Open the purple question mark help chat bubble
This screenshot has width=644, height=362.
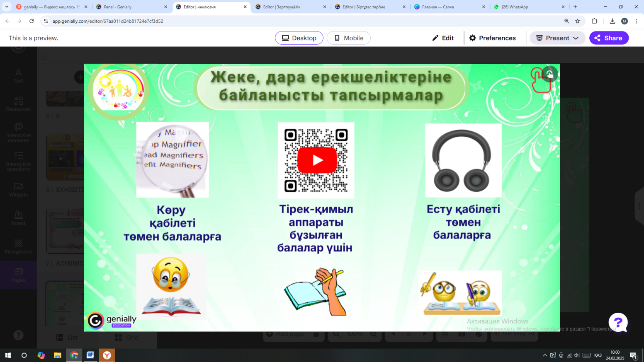(618, 322)
